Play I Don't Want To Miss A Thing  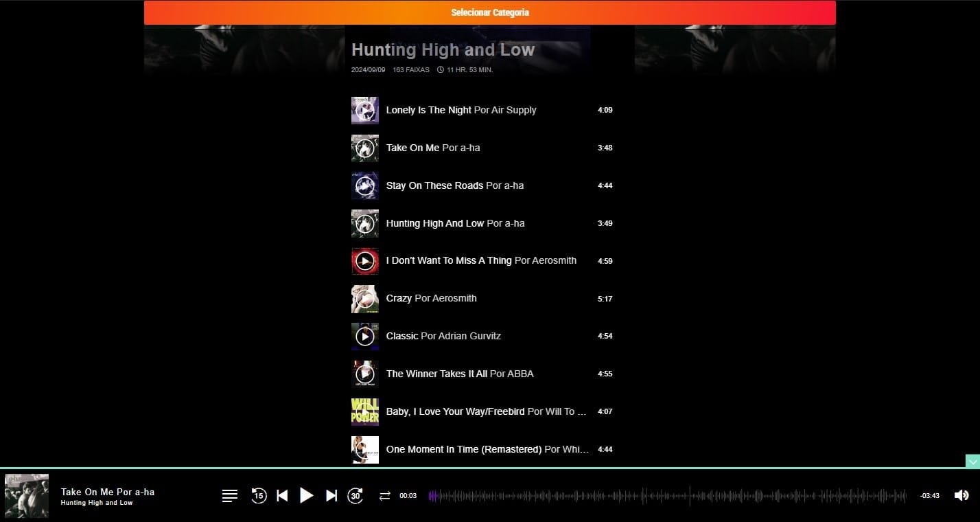(x=364, y=261)
